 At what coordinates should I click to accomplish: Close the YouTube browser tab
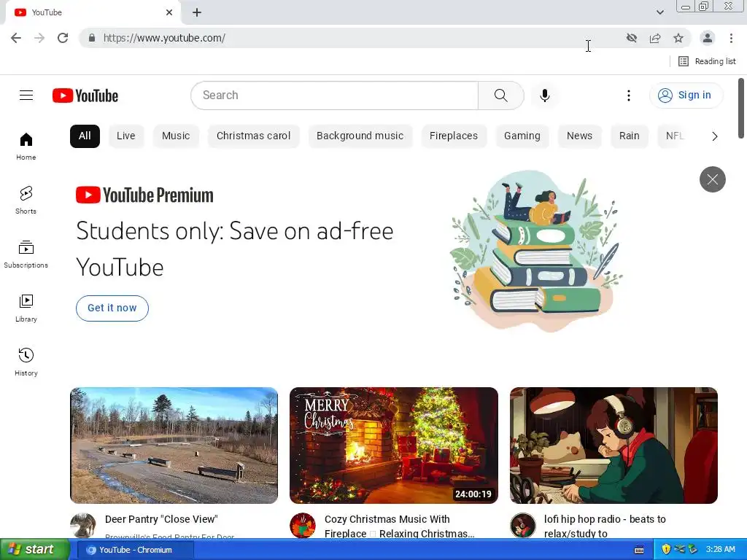169,12
